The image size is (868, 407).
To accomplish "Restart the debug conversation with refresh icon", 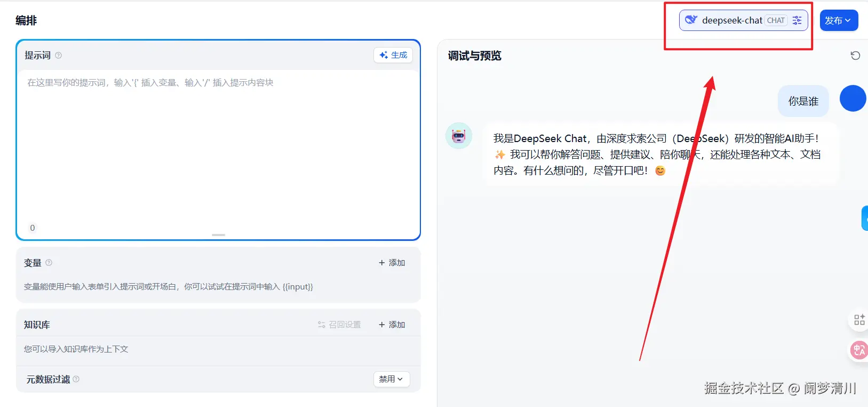I will click(855, 56).
